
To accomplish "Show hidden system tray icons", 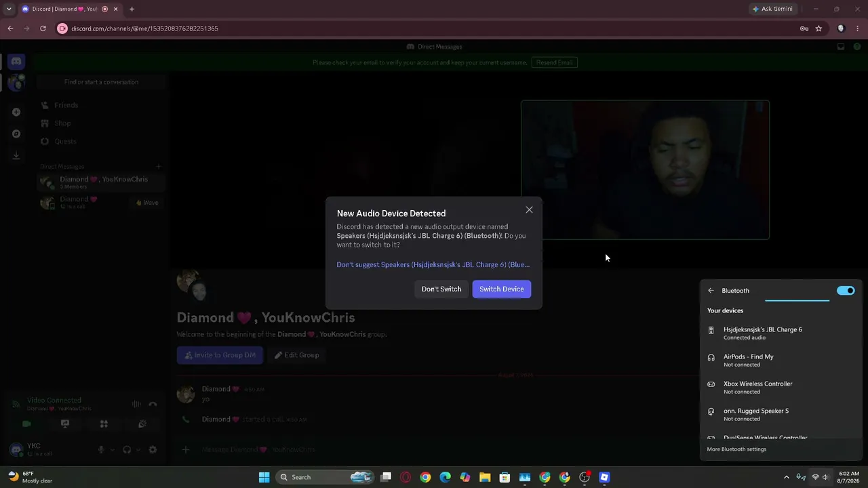I will (787, 477).
